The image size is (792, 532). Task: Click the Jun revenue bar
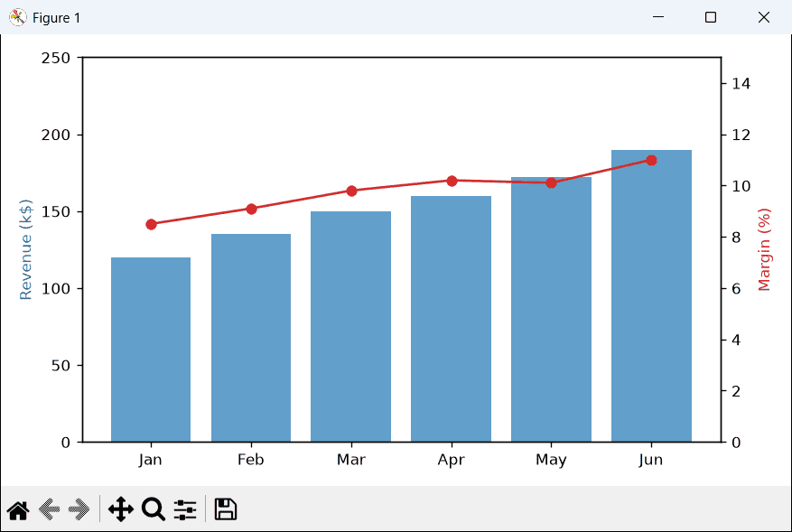pyautogui.click(x=652, y=296)
